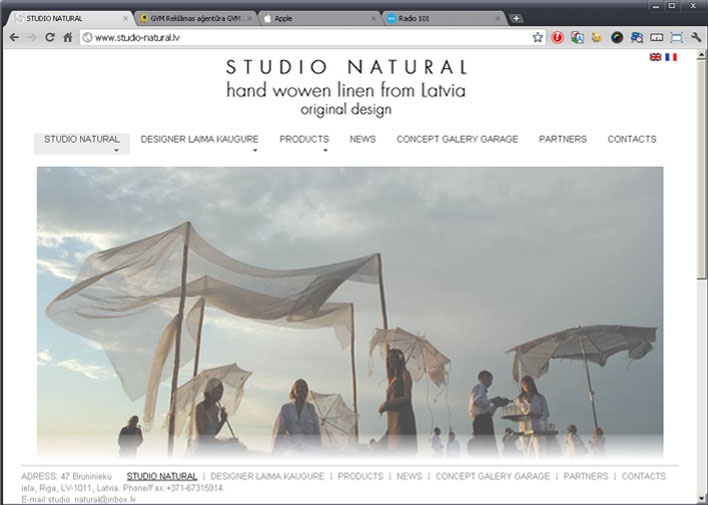Viewport: 708px width, 505px height.
Task: Click the footer STUDIO NATURAL link
Action: click(162, 477)
